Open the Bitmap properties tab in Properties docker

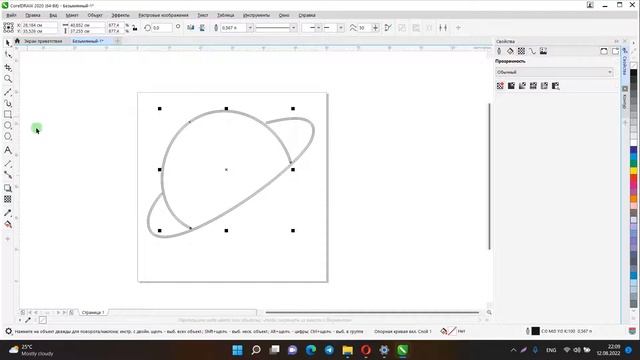pyautogui.click(x=543, y=51)
